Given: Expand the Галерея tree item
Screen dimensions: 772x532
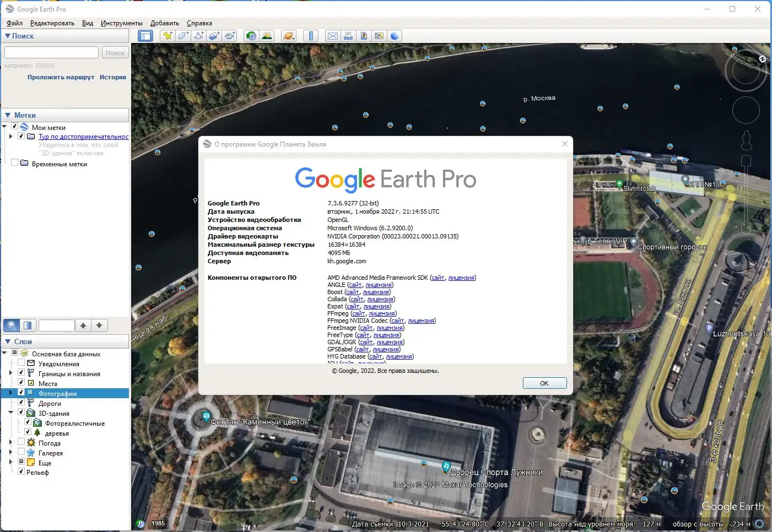Looking at the screenshot, I should coord(10,452).
